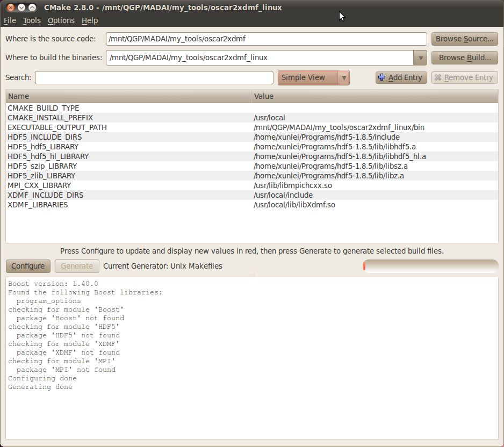Select the CMAKE_BUILD_TYPE row
504x447 pixels.
251,108
